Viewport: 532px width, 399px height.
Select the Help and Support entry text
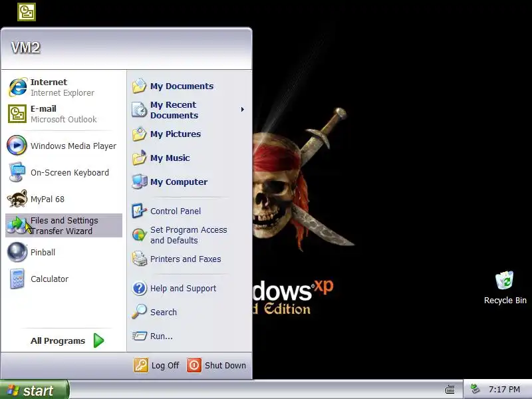184,289
